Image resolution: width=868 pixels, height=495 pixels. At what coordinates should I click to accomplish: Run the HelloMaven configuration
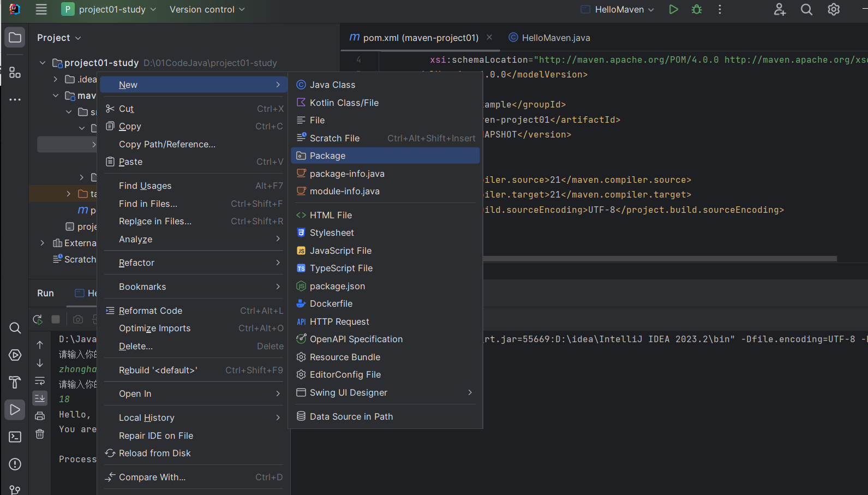tap(673, 9)
